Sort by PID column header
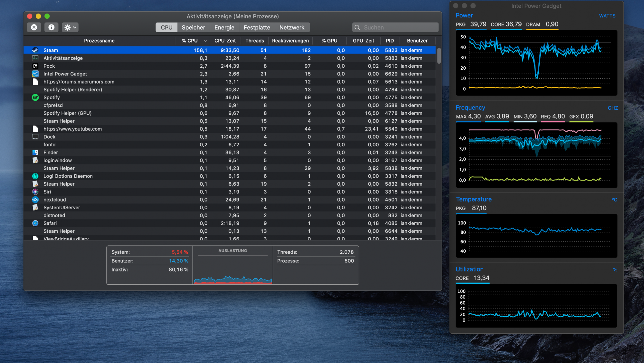The width and height of the screenshot is (644, 363). [390, 41]
